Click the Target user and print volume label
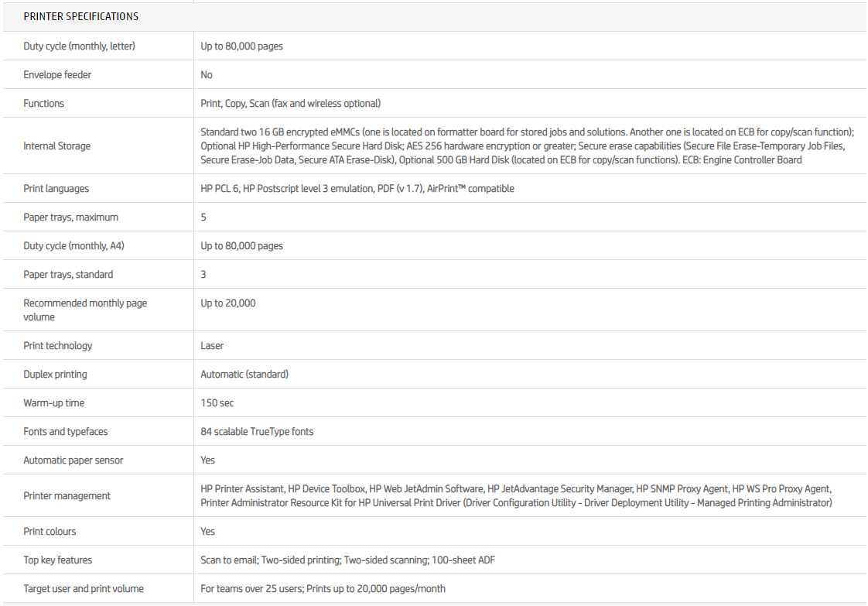This screenshot has height=606, width=868. coord(84,589)
